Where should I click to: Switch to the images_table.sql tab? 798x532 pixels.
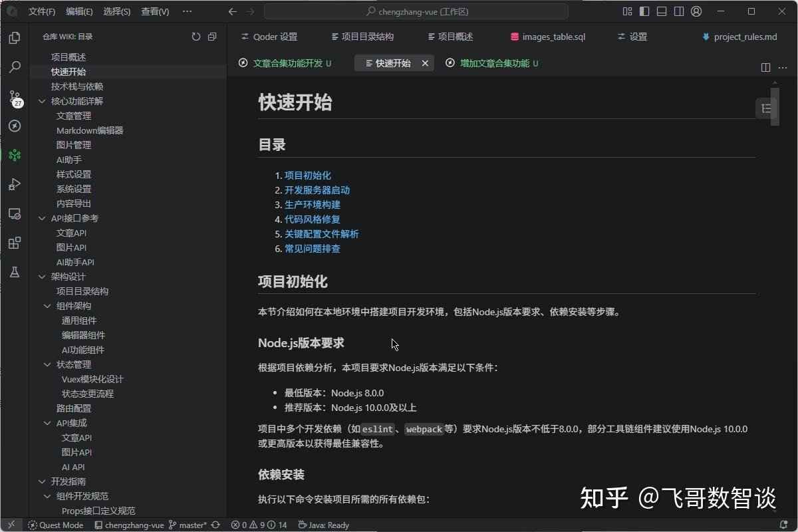click(547, 37)
